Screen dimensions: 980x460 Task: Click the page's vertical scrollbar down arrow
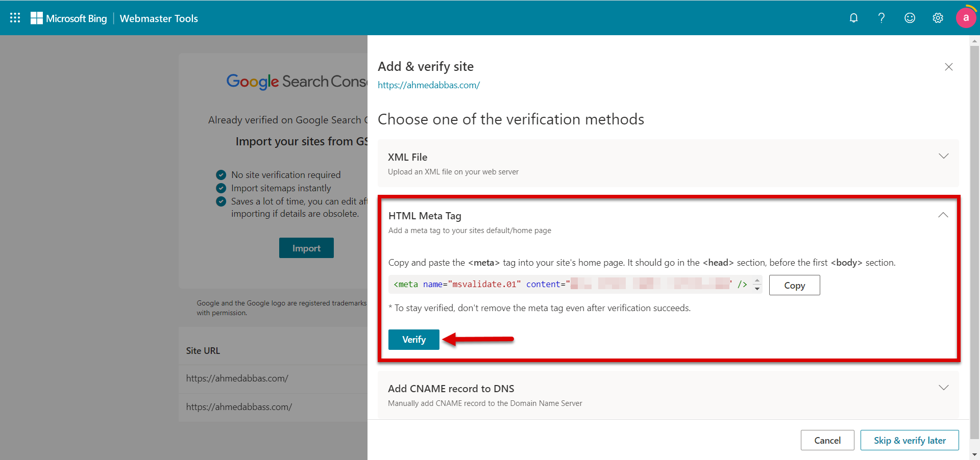(x=975, y=454)
